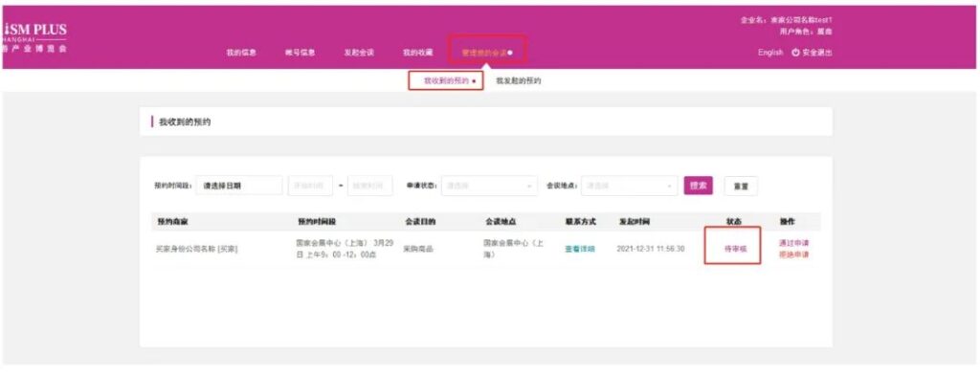Click 拒绝申请 to reject the request
Viewport: 980px width, 373px height.
[793, 254]
